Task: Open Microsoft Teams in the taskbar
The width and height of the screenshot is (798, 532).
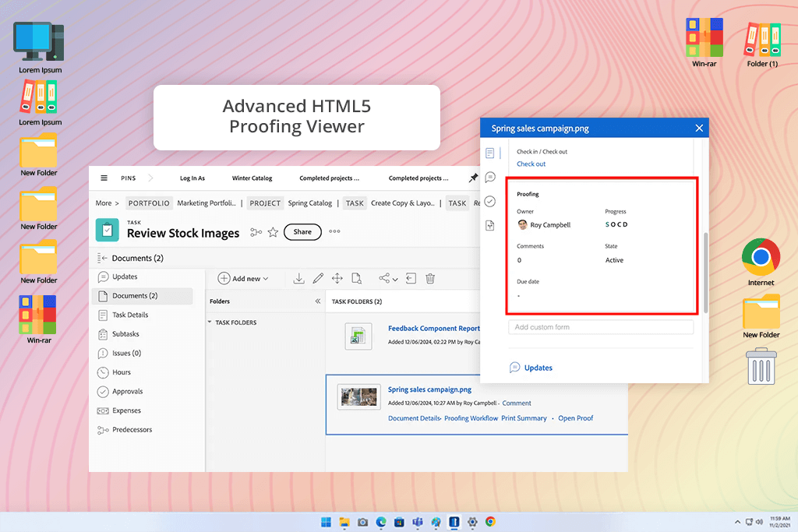Action: tap(418, 522)
